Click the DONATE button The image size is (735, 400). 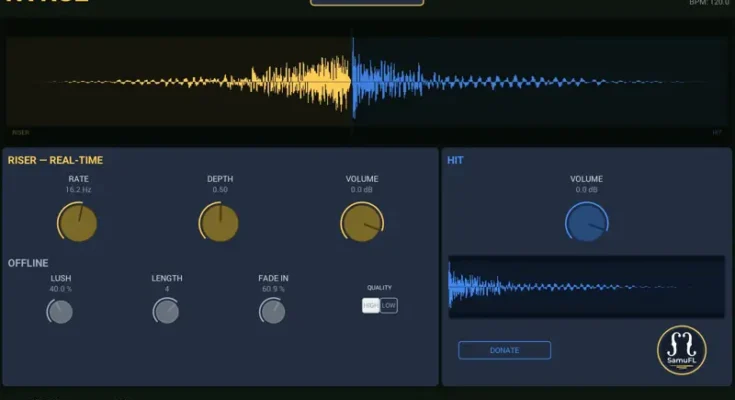pyautogui.click(x=504, y=350)
